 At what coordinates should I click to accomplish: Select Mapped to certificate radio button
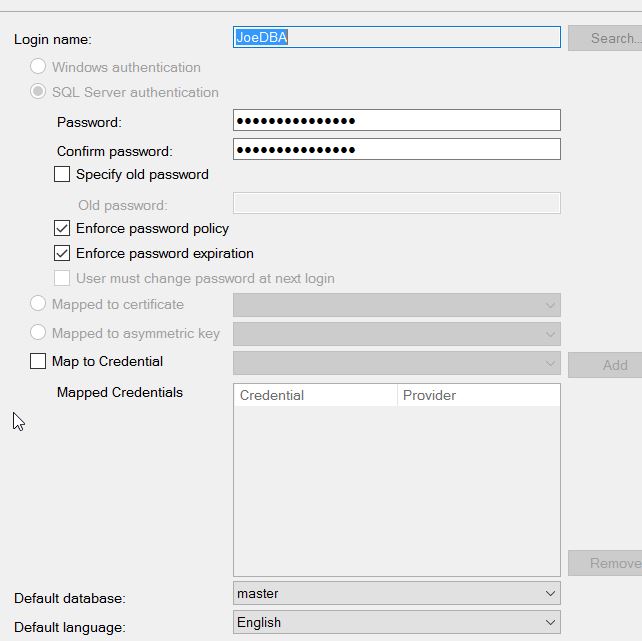tap(38, 303)
